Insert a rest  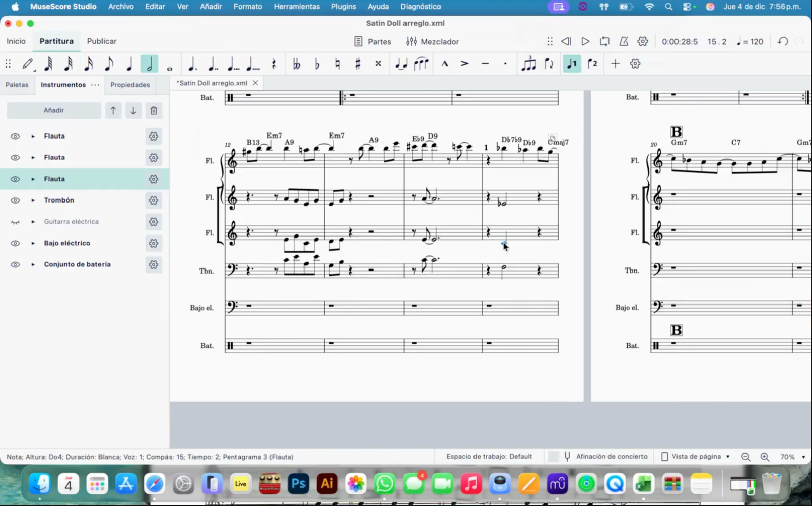coord(274,64)
